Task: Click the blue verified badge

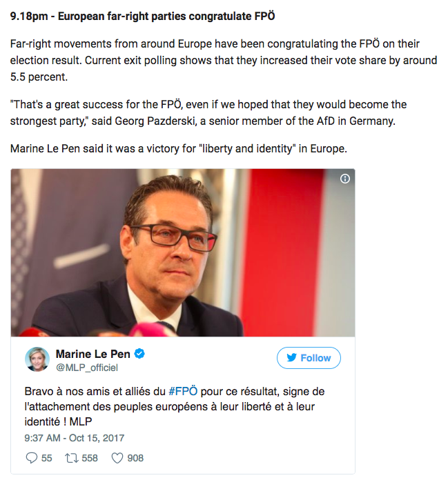Action: tap(139, 354)
